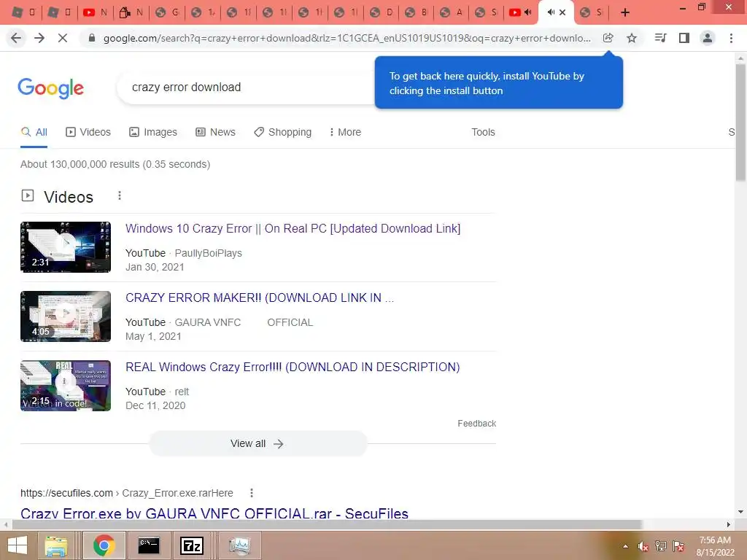This screenshot has width=747, height=560.
Task: Switch to Images search filter
Action: (x=153, y=132)
